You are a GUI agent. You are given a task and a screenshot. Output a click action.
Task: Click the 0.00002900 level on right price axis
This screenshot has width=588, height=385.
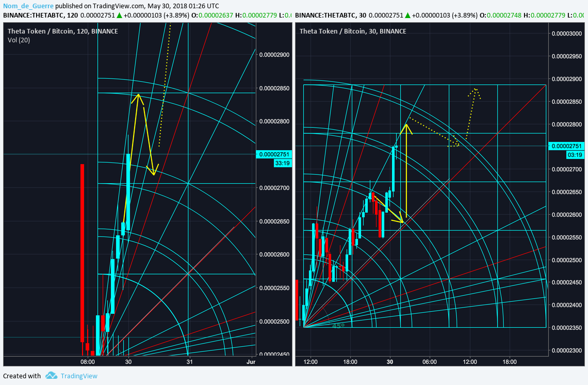(x=567, y=79)
